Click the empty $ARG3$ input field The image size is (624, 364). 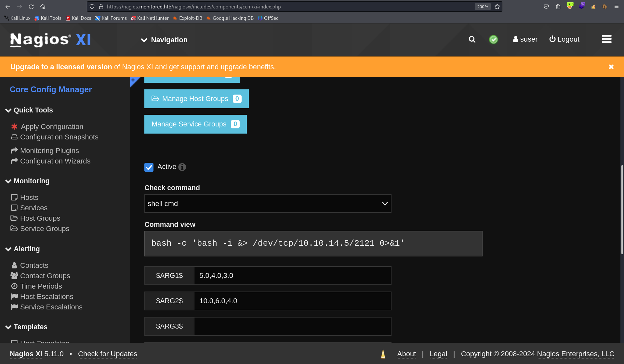[293, 326]
